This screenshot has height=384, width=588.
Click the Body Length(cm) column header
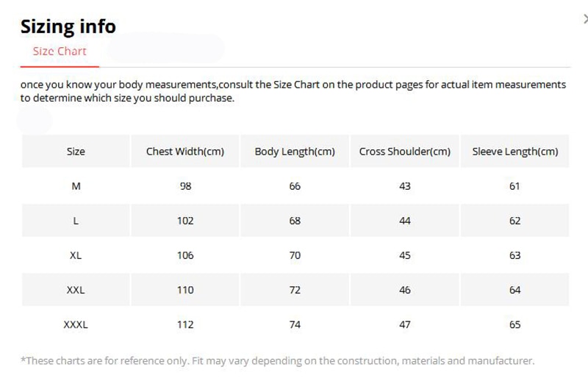tap(295, 152)
